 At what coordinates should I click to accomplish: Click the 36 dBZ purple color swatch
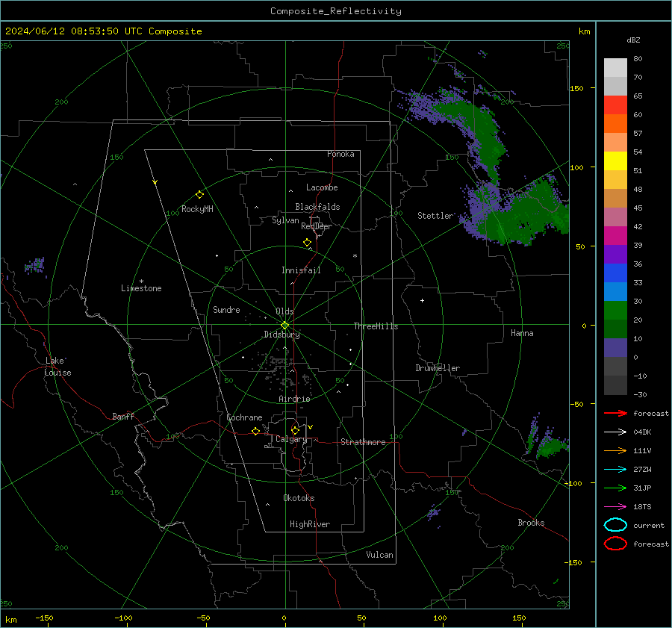[615, 254]
